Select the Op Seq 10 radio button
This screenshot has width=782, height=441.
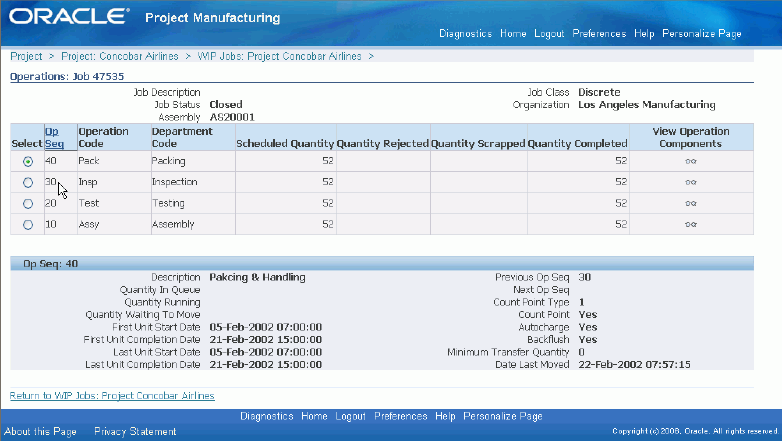tap(28, 224)
